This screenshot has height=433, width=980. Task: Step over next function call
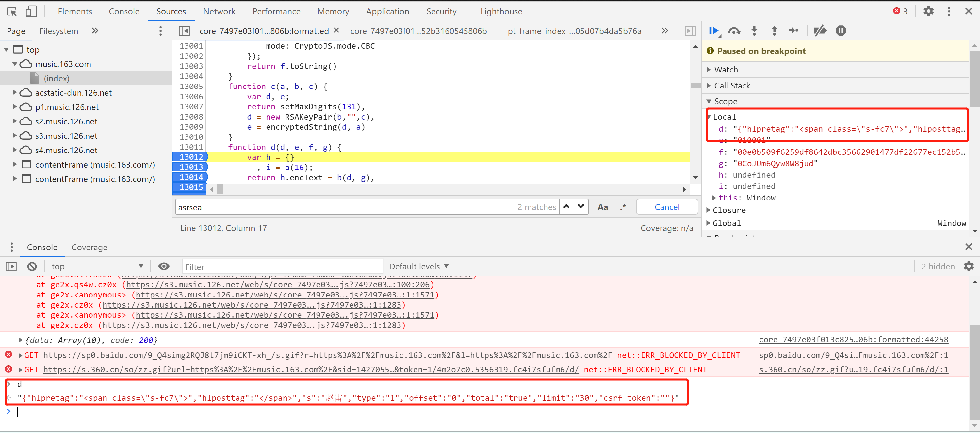(x=734, y=31)
